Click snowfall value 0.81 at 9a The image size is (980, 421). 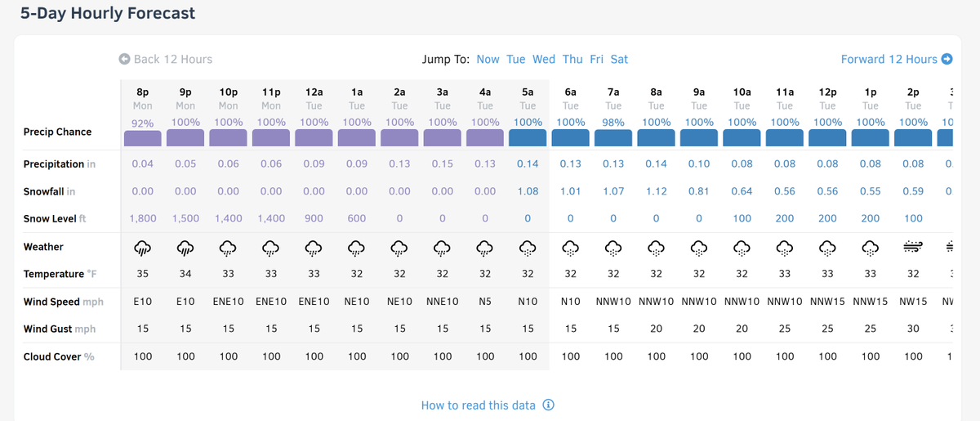click(699, 191)
